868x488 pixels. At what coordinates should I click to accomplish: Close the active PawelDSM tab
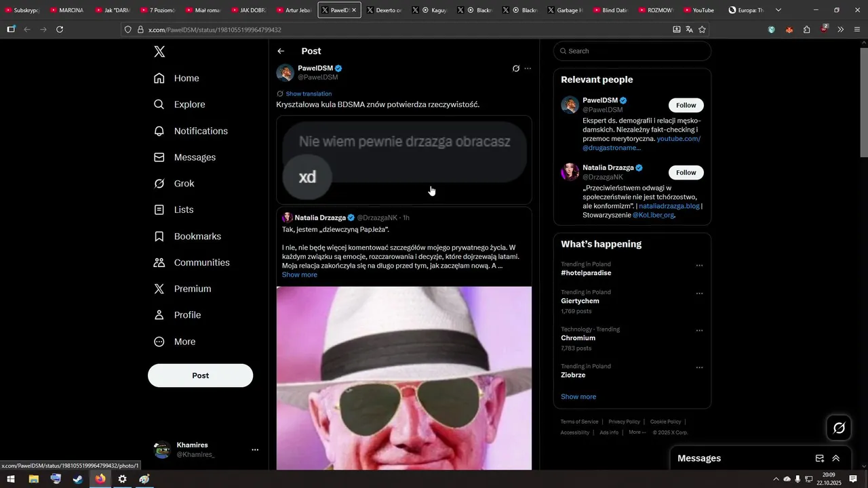354,10
